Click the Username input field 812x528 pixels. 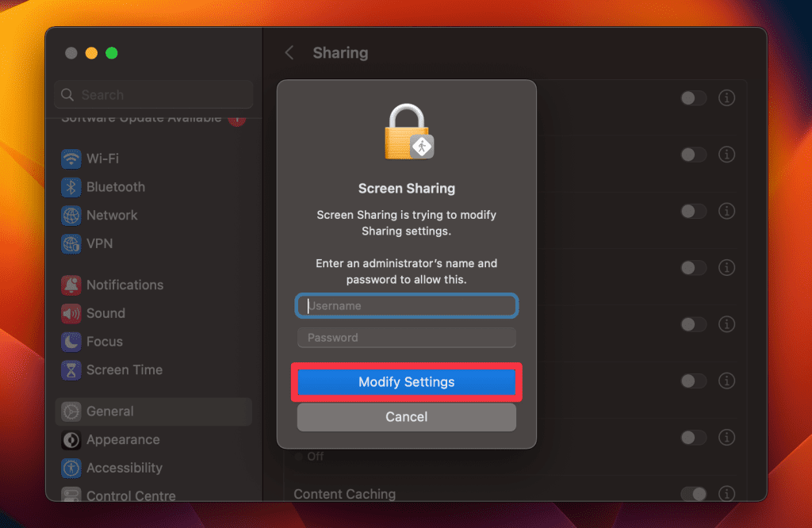click(406, 306)
